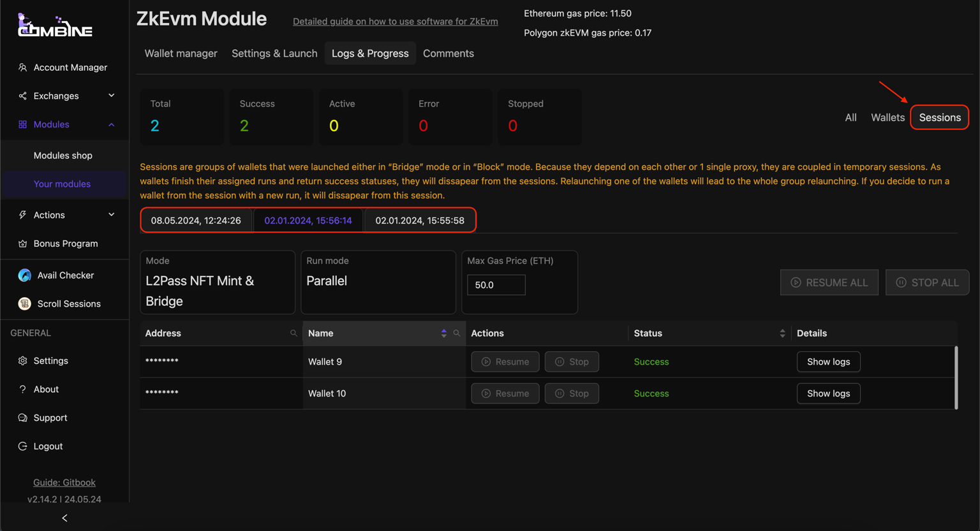
Task: Sort the Name column using sort arrows
Action: point(444,333)
